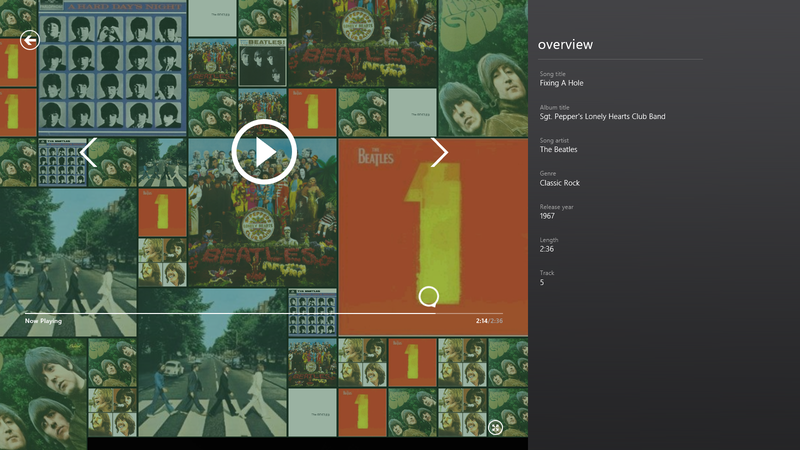
Task: Select the song title "Fixing A Hole"
Action: [x=561, y=83]
